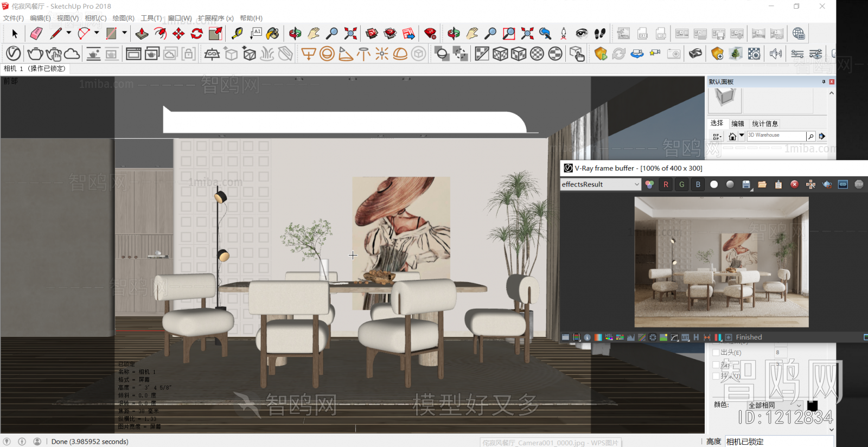Switch to 编辑 tab in components panel
The height and width of the screenshot is (447, 868).
point(738,124)
